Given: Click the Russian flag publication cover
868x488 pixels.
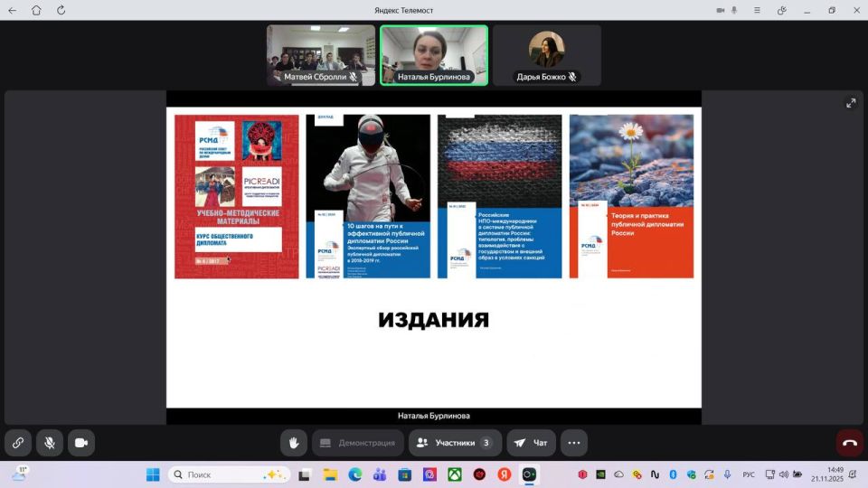Looking at the screenshot, I should click(x=499, y=196).
